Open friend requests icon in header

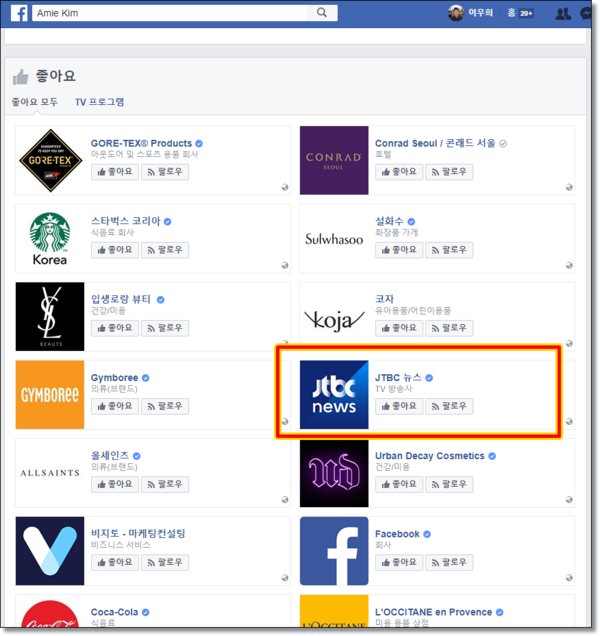(563, 13)
